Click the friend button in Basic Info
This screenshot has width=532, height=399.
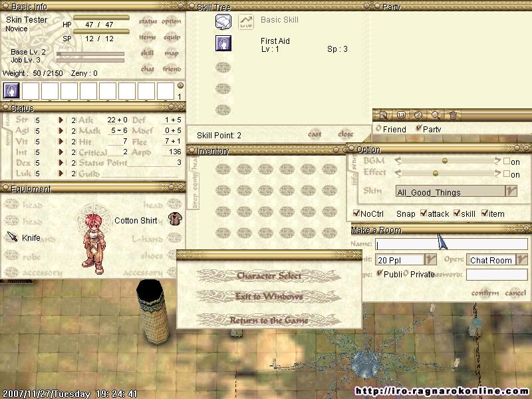tap(172, 69)
